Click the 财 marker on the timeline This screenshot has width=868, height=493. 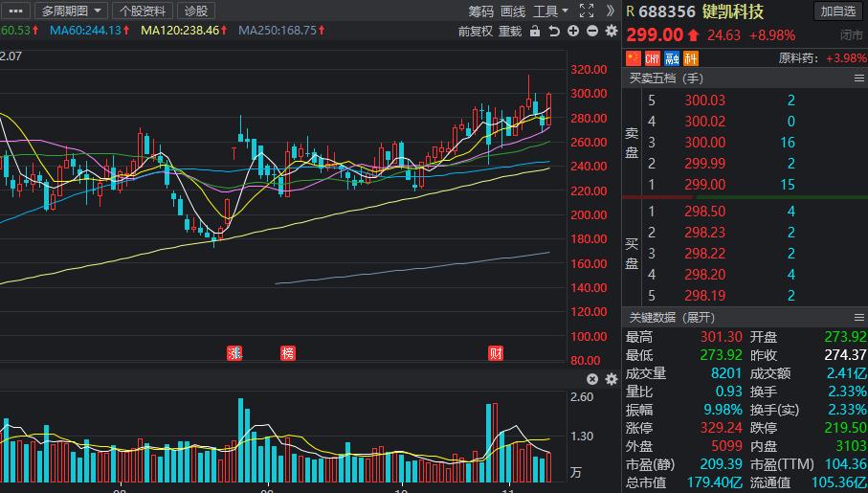coord(496,353)
